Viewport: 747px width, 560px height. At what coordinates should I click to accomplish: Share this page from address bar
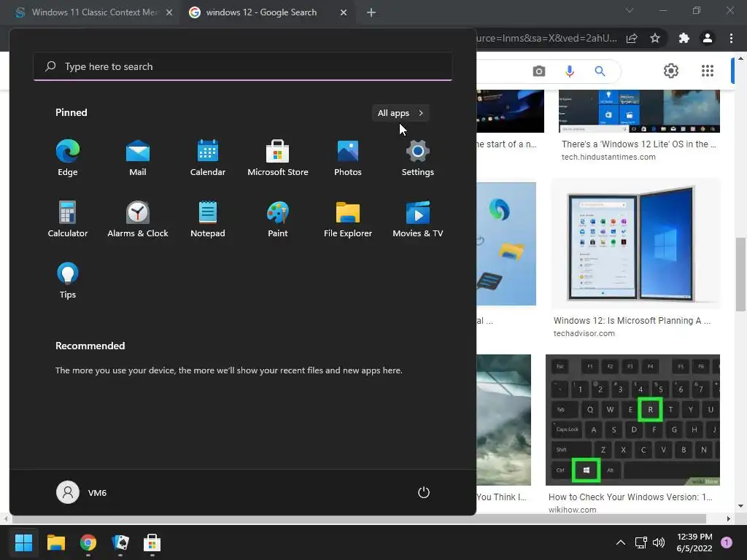point(632,39)
